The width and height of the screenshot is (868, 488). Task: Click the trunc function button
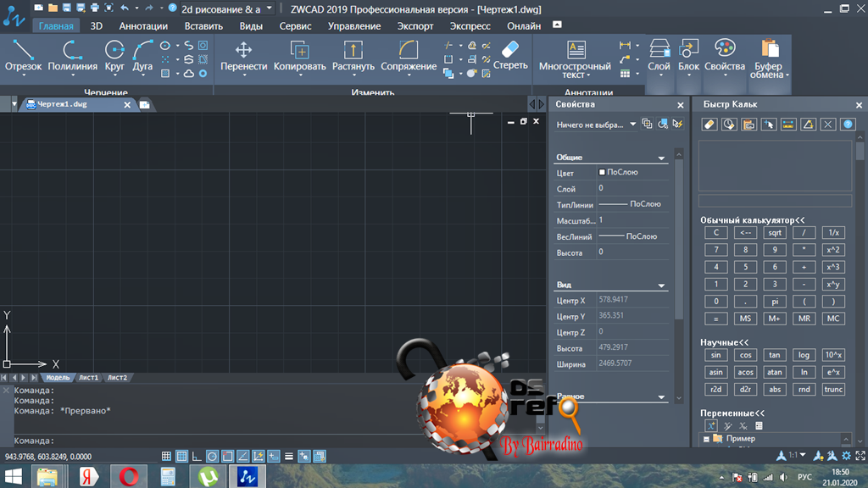[x=833, y=390]
